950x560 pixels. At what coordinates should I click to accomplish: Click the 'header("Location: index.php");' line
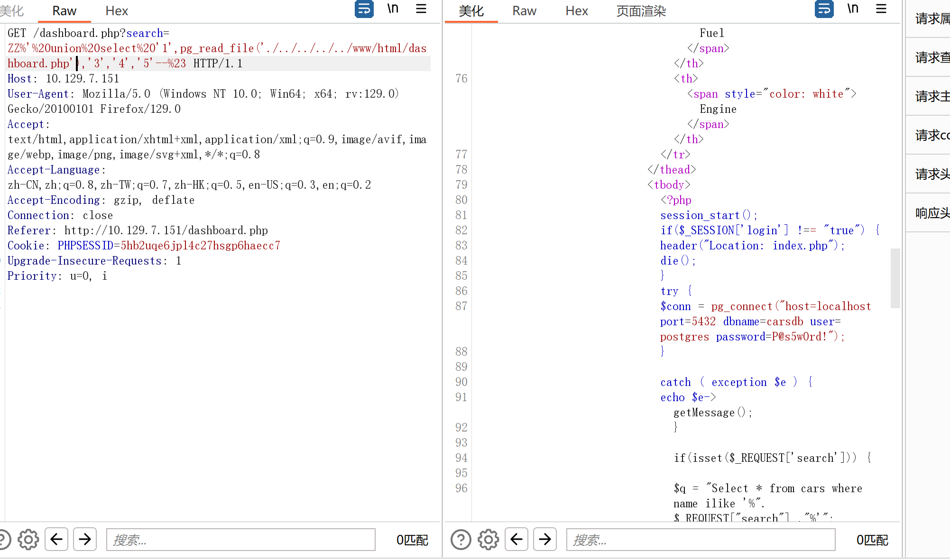click(x=752, y=246)
